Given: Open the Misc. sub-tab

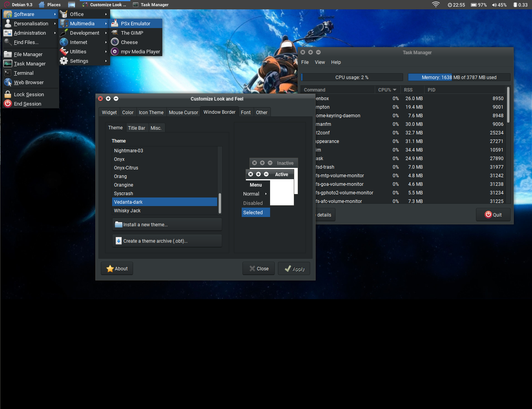Looking at the screenshot, I should pyautogui.click(x=156, y=128).
